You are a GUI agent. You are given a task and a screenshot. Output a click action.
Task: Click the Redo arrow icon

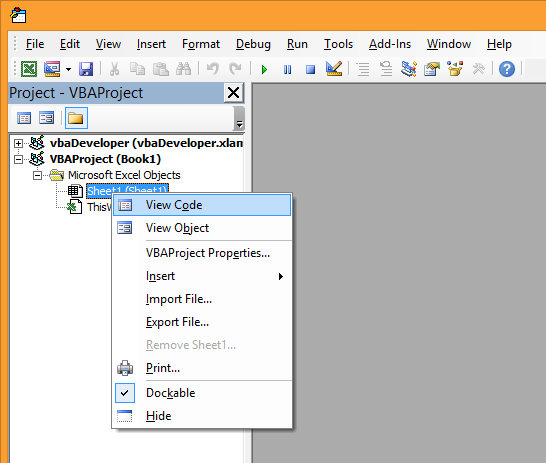(x=235, y=69)
